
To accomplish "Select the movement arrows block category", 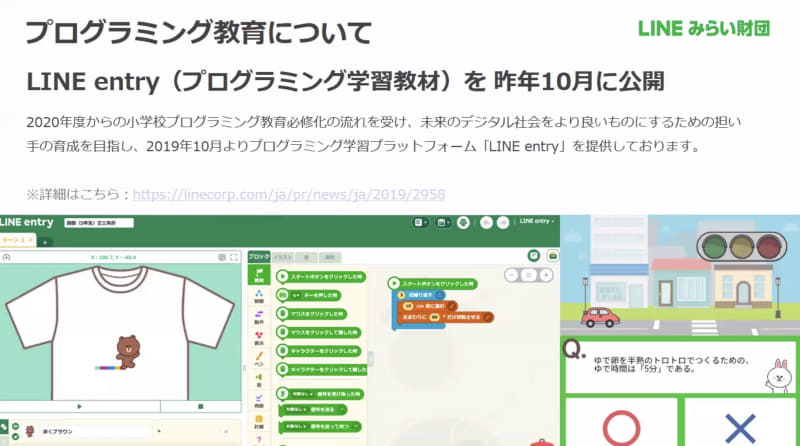I will [259, 317].
